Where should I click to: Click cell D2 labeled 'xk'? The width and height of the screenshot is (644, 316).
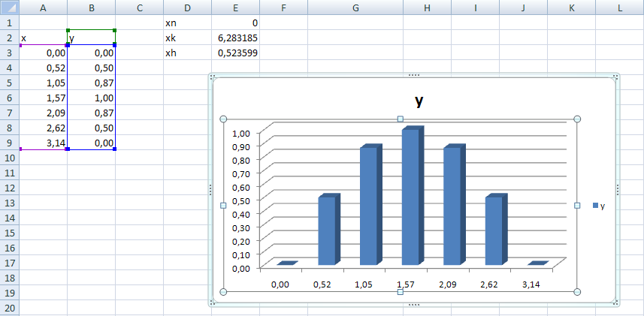tap(187, 38)
